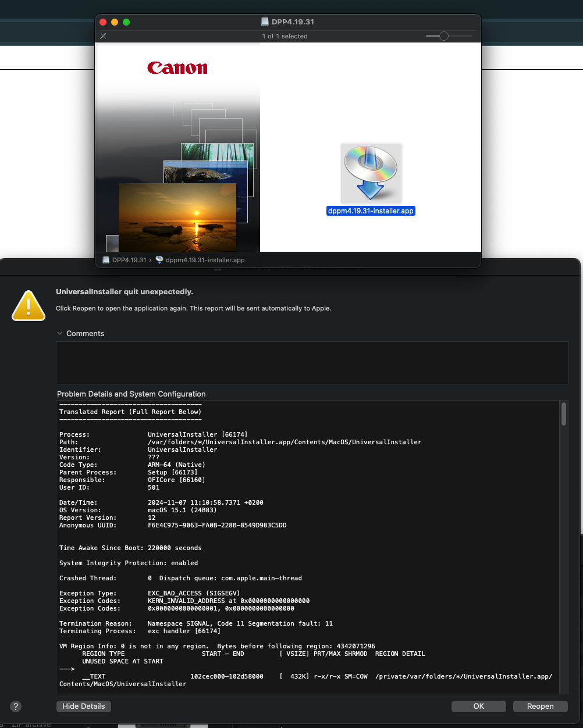The height and width of the screenshot is (728, 583).
Task: Click the disk icon in Finder title bar
Action: (266, 22)
